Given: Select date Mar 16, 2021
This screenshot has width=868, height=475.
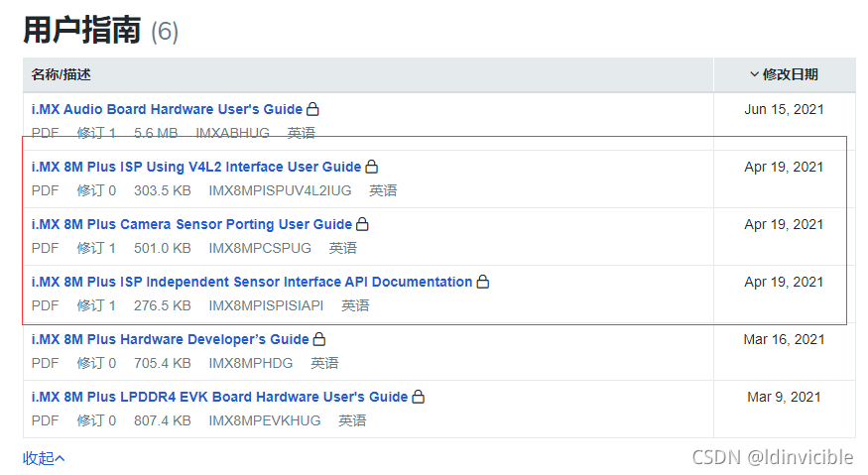Looking at the screenshot, I should 784,339.
